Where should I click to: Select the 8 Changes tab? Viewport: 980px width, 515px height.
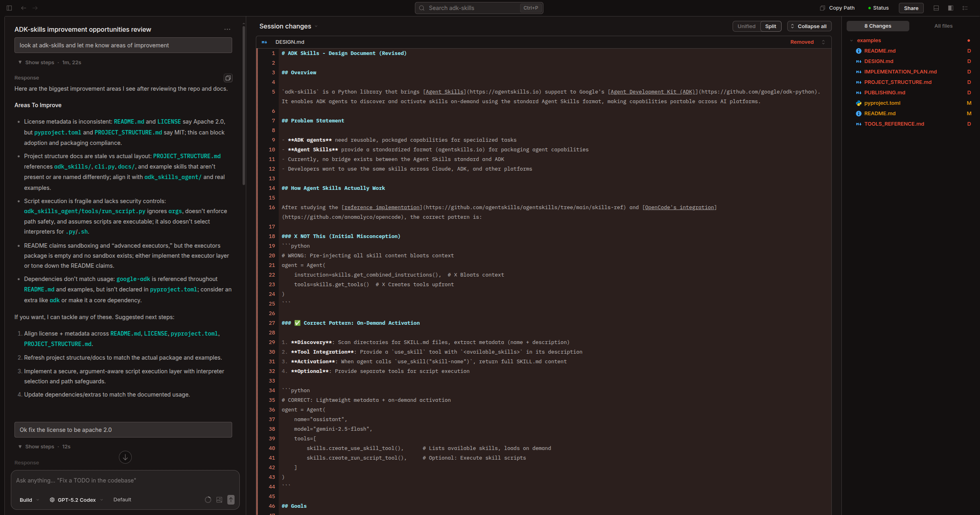pos(878,26)
